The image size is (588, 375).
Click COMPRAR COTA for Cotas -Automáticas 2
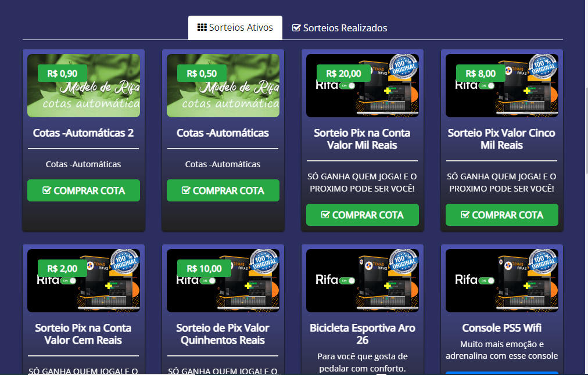point(83,190)
